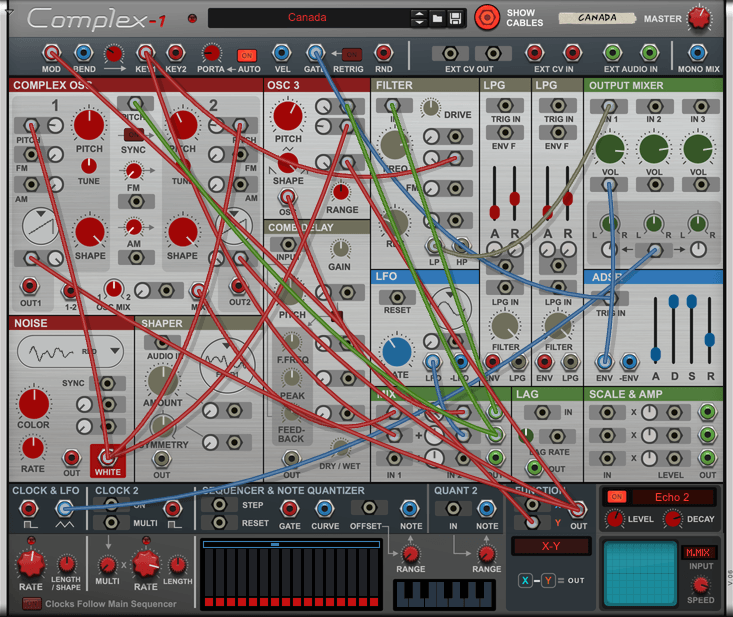Click the Canada patch name display
This screenshot has height=617, width=733.
coord(309,18)
